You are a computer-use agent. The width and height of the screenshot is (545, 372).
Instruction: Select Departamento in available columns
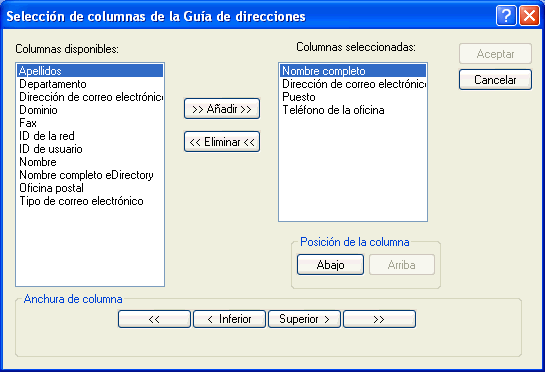pyautogui.click(x=90, y=84)
